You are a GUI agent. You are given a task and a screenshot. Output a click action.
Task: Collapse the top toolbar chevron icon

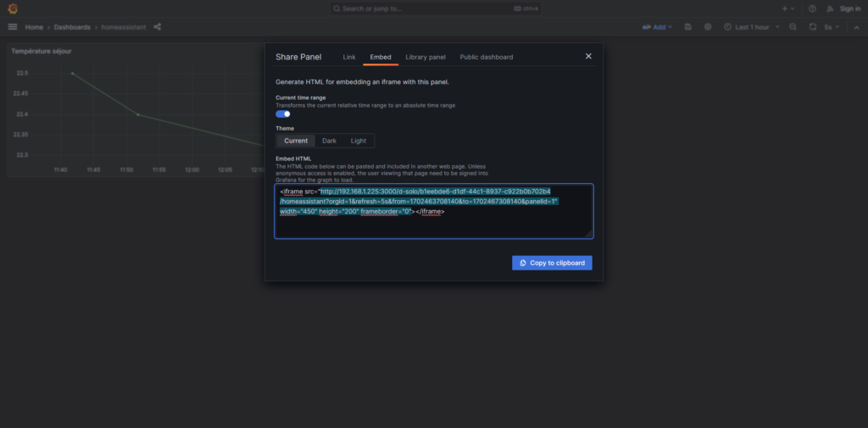(856, 26)
